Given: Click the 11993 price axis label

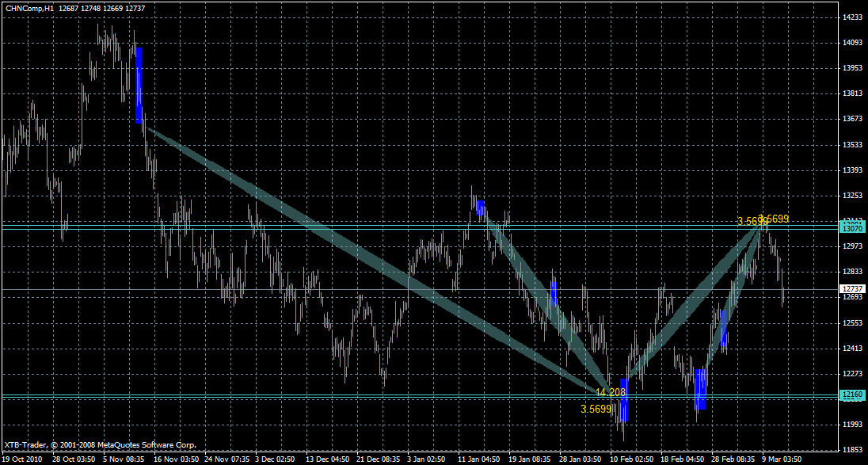Looking at the screenshot, I should click(852, 424).
